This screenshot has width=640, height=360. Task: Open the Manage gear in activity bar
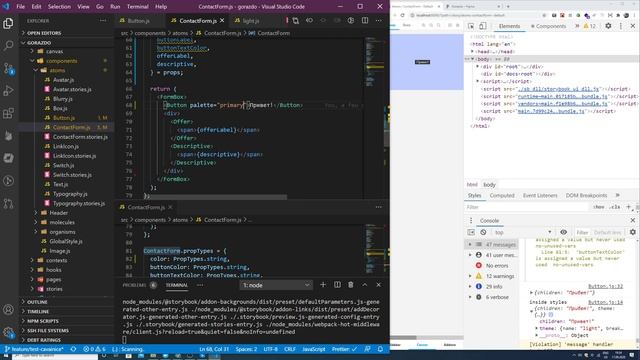[x=8, y=332]
